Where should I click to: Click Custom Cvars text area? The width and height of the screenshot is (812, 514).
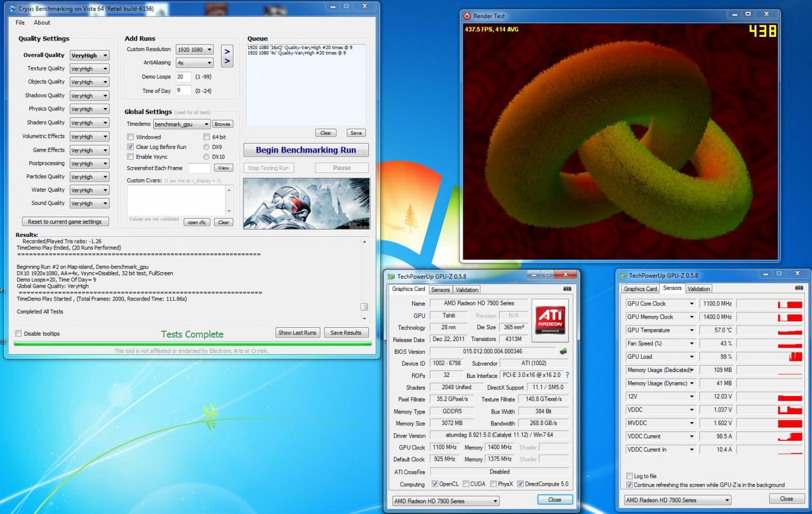(x=176, y=200)
